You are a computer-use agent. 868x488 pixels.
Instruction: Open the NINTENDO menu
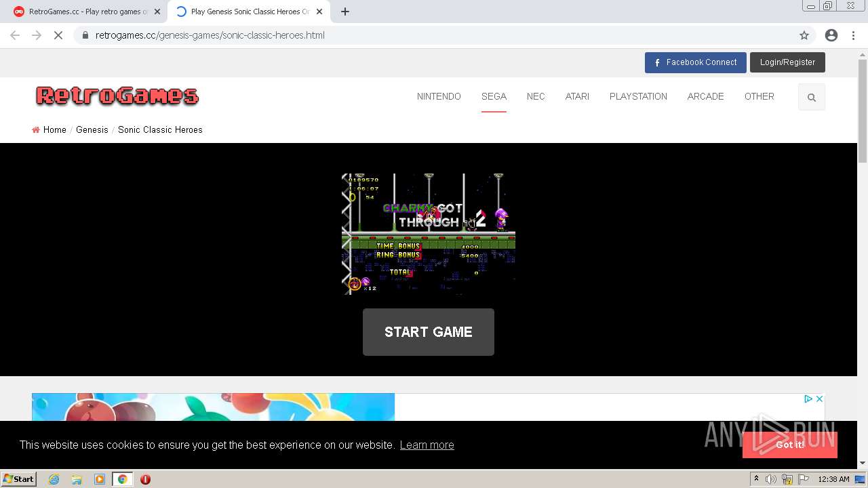tap(439, 96)
